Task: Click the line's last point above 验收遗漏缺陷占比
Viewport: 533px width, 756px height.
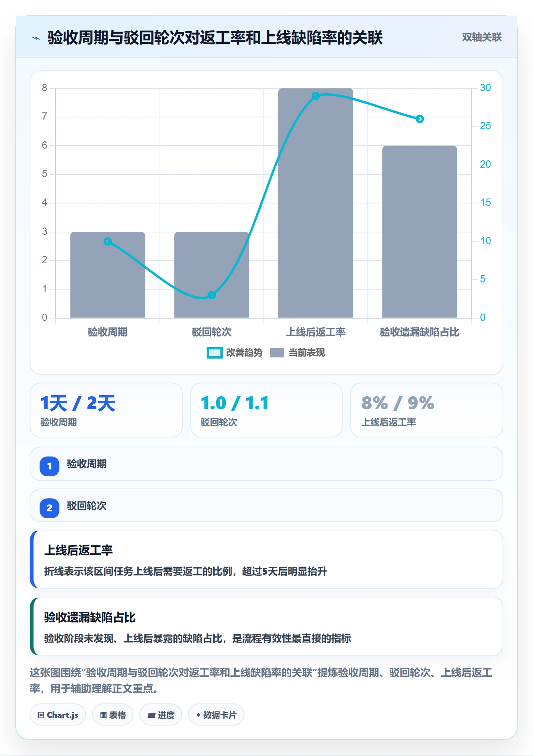Action: click(420, 119)
